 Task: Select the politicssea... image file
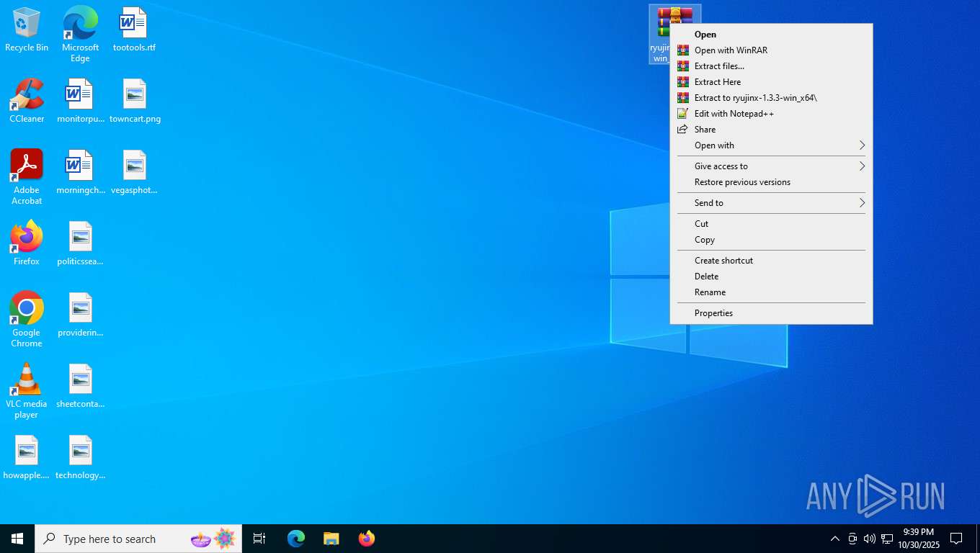point(80,243)
